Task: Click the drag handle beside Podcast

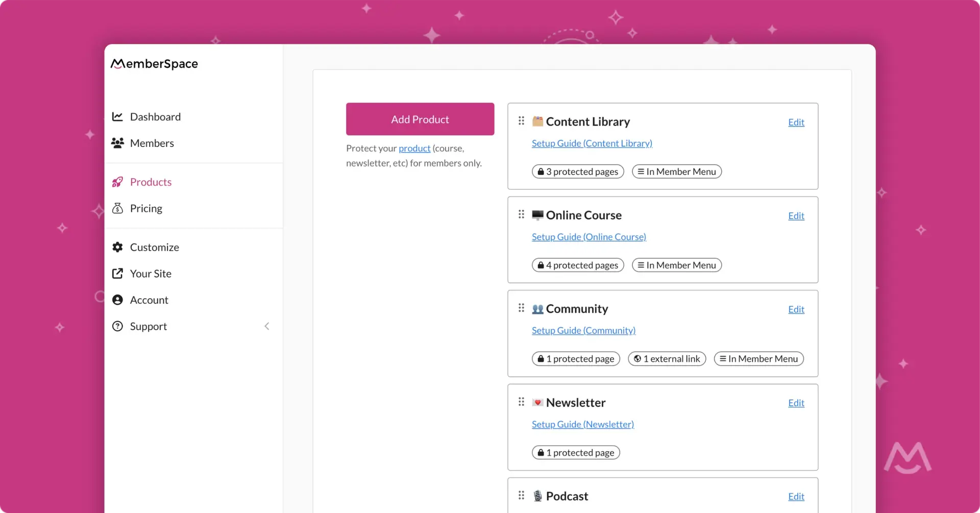Action: pyautogui.click(x=521, y=495)
